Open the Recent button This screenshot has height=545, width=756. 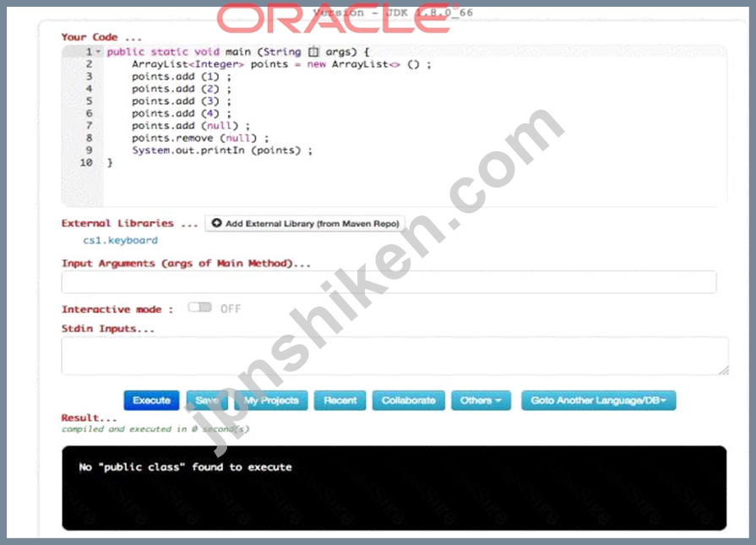coord(340,401)
